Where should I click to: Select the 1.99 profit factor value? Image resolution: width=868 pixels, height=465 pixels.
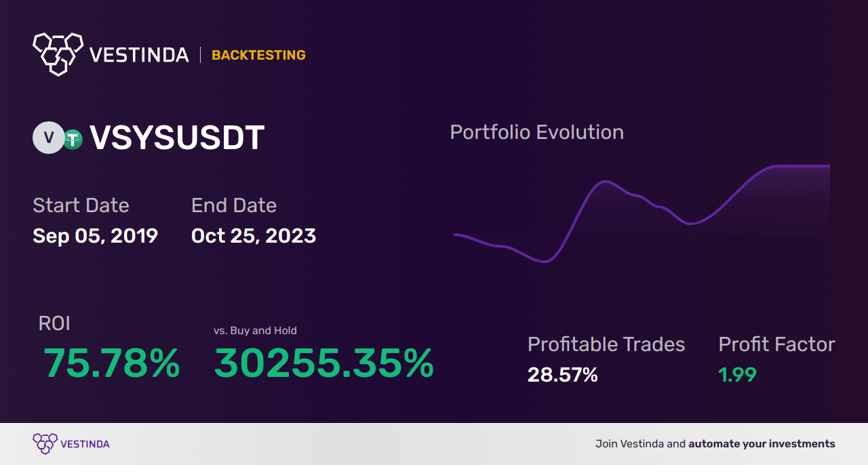737,375
